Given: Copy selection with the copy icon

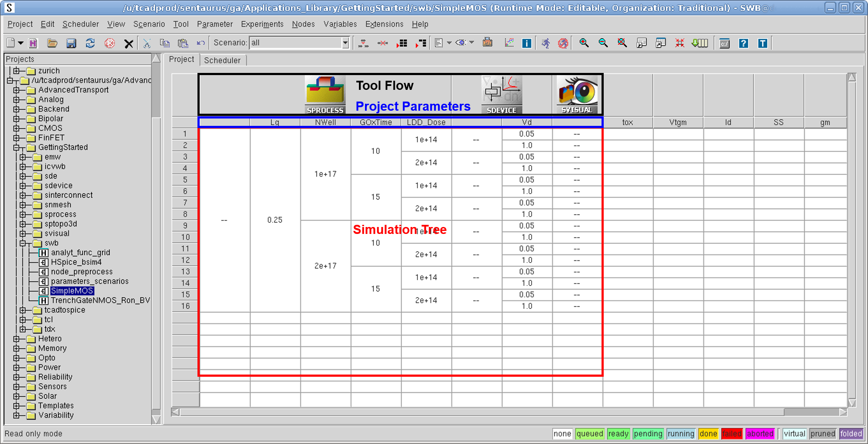Looking at the screenshot, I should [x=164, y=43].
